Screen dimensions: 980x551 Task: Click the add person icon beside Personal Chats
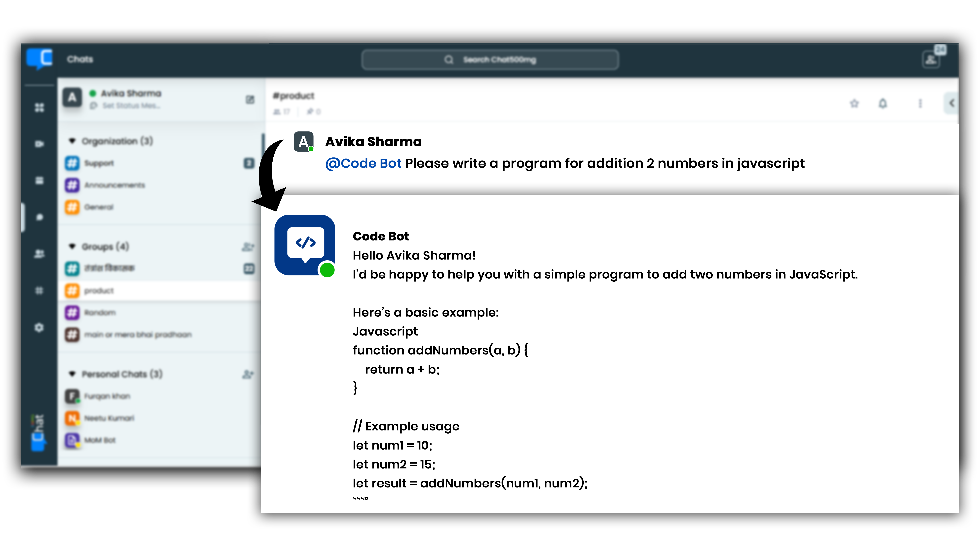coord(248,374)
